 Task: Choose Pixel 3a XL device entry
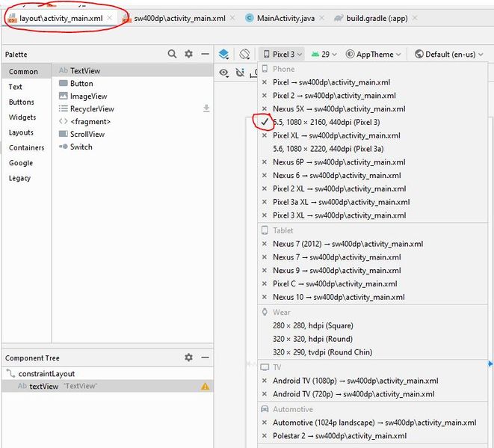coord(373,202)
